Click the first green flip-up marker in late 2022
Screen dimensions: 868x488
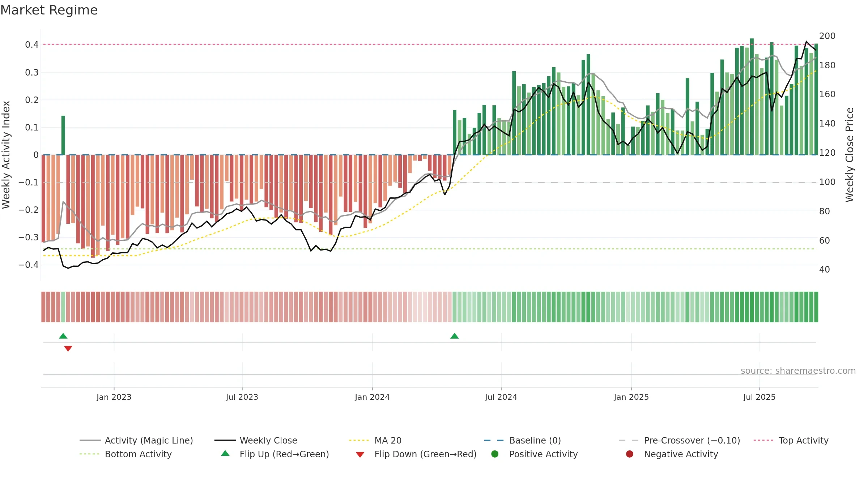pyautogui.click(x=63, y=336)
